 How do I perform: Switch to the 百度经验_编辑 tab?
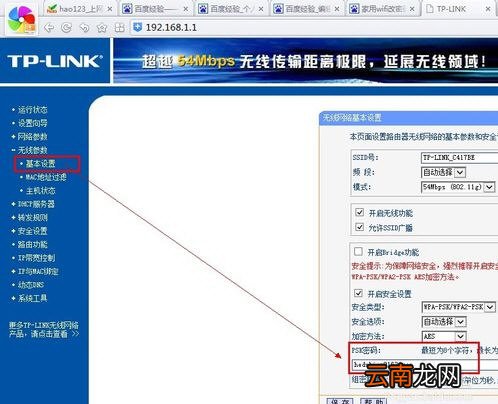[306, 9]
